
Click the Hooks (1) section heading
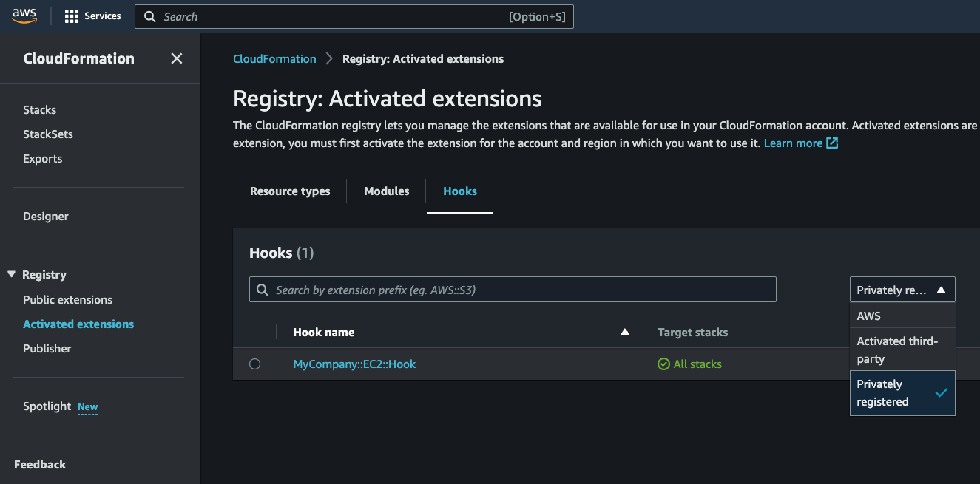pos(282,253)
